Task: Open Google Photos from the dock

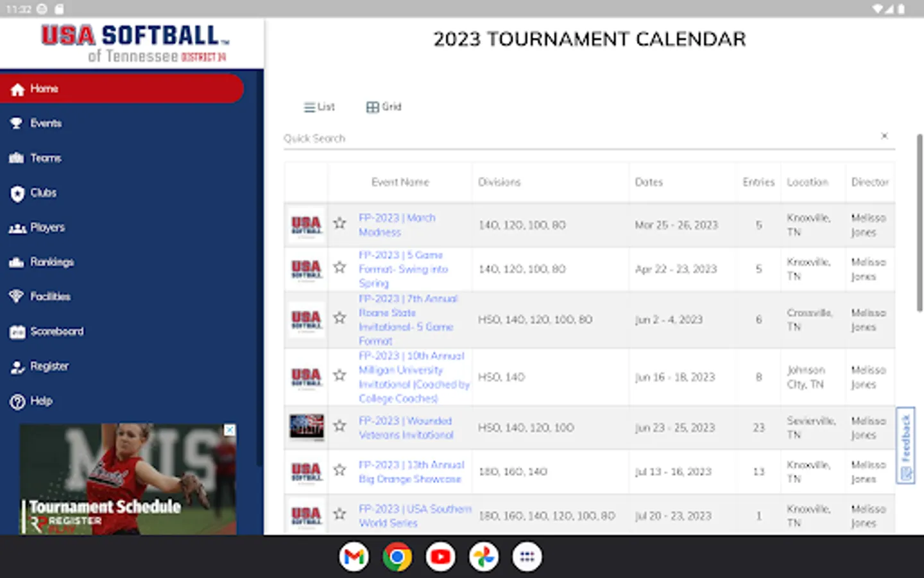Action: pyautogui.click(x=484, y=557)
